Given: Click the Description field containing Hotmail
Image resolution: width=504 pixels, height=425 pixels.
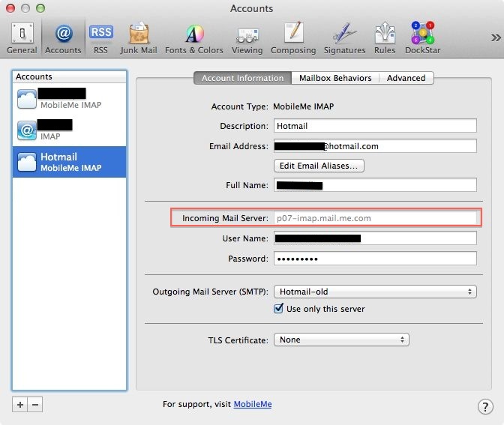Looking at the screenshot, I should (x=375, y=126).
